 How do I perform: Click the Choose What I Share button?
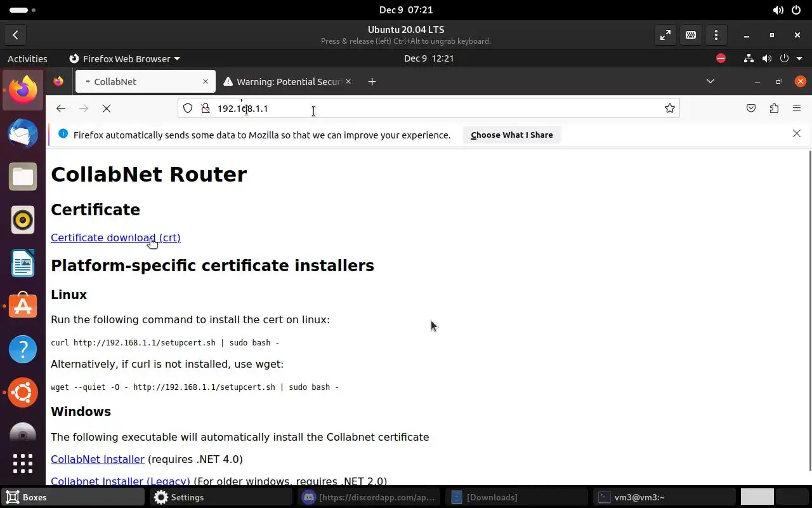click(x=512, y=135)
